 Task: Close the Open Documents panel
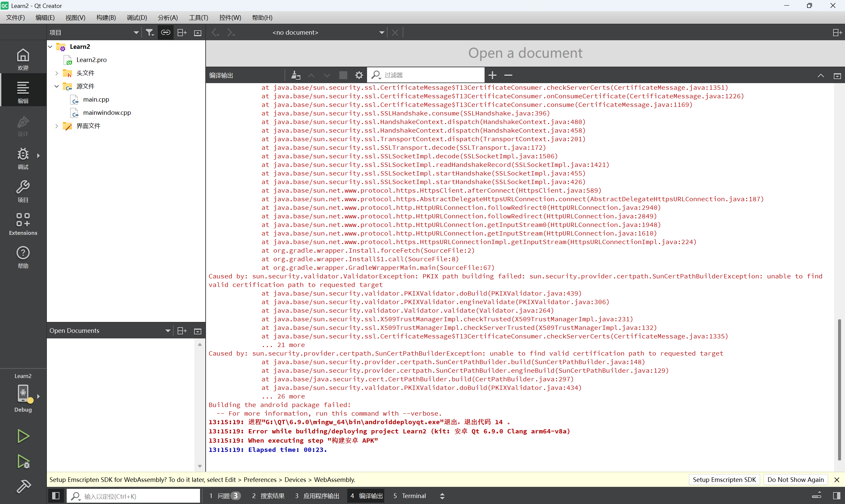(198, 331)
